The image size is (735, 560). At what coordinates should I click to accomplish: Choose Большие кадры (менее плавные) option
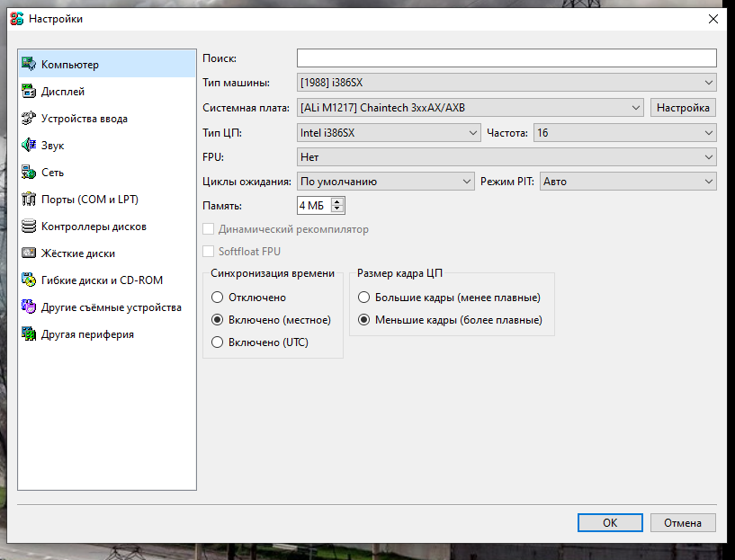pyautogui.click(x=363, y=298)
